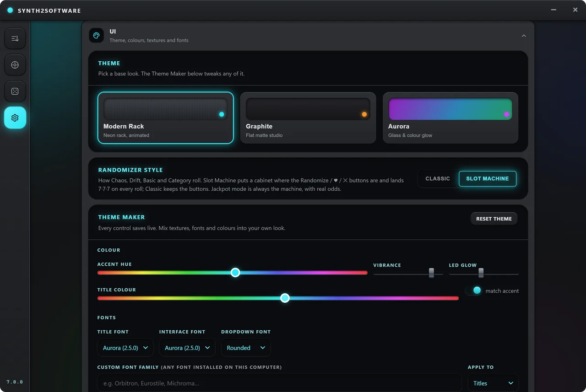Close the Synth2Software window
This screenshot has width=586, height=392.
(x=575, y=10)
